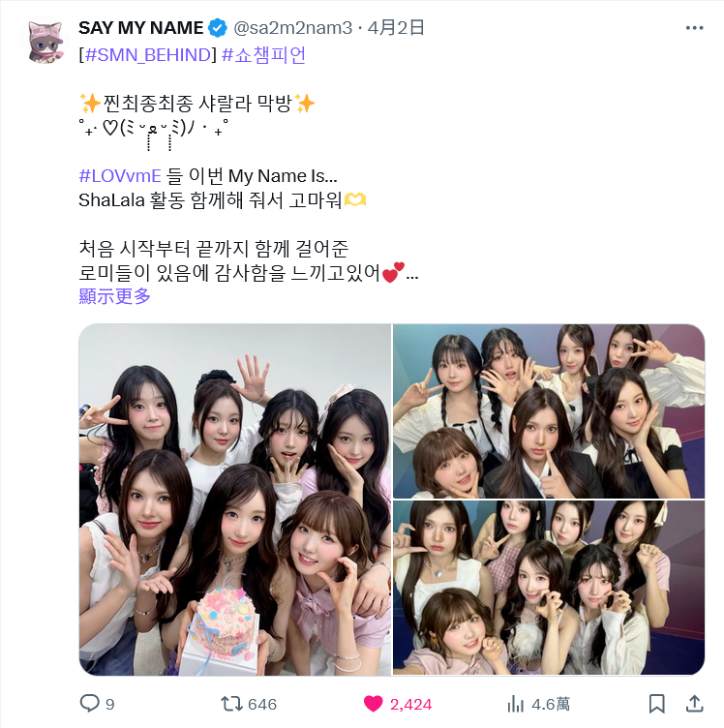
Task: Click the SAY MY NAME display name
Action: point(141,28)
